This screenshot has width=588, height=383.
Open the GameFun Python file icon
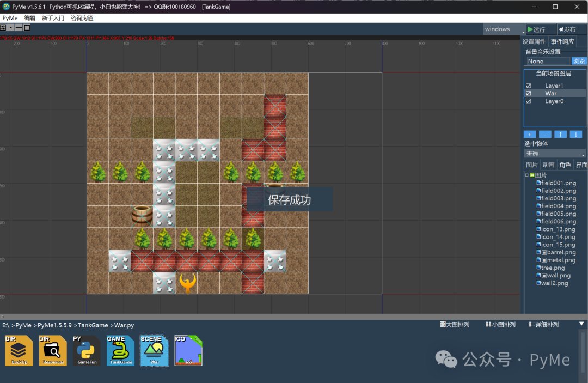[87, 350]
